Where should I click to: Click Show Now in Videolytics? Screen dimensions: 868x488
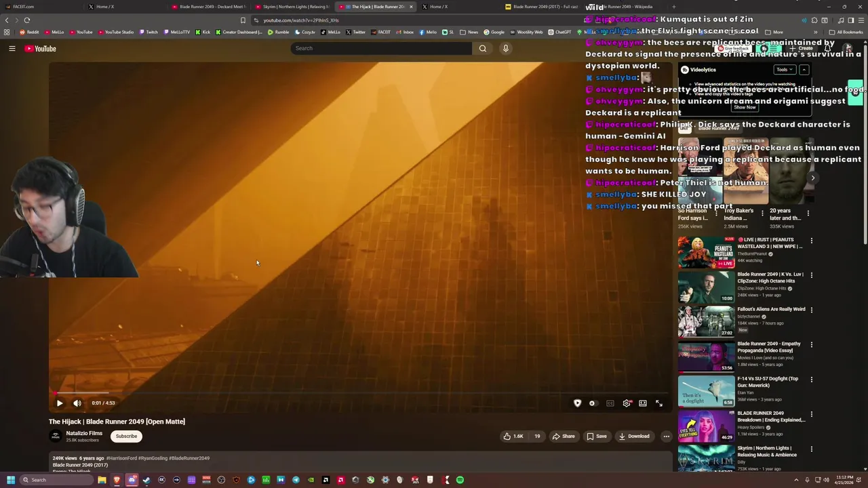(745, 107)
